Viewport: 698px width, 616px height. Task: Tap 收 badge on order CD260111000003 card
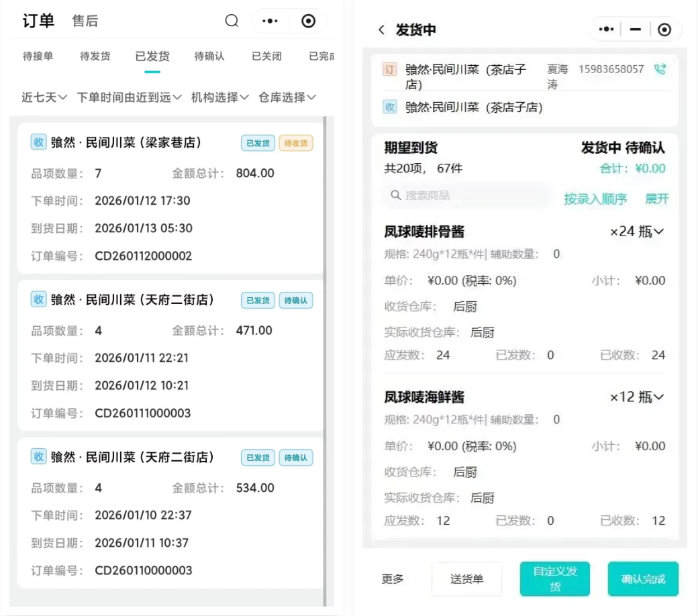click(x=39, y=299)
